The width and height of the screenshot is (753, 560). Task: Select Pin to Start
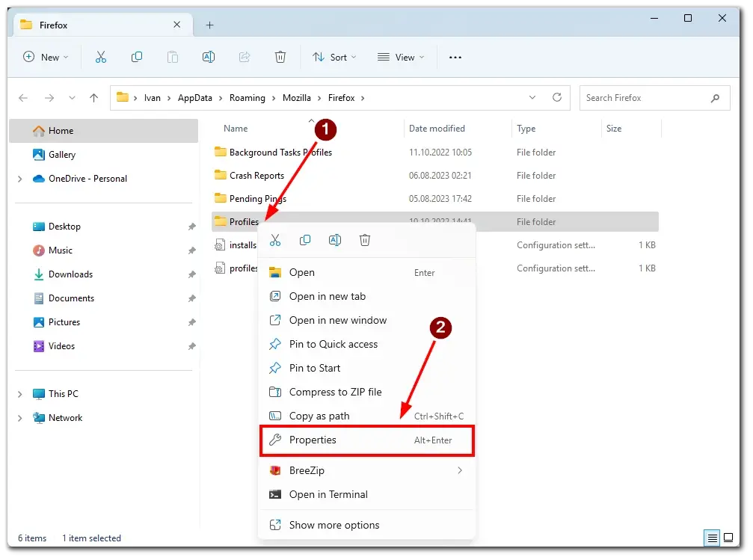[x=367, y=369]
